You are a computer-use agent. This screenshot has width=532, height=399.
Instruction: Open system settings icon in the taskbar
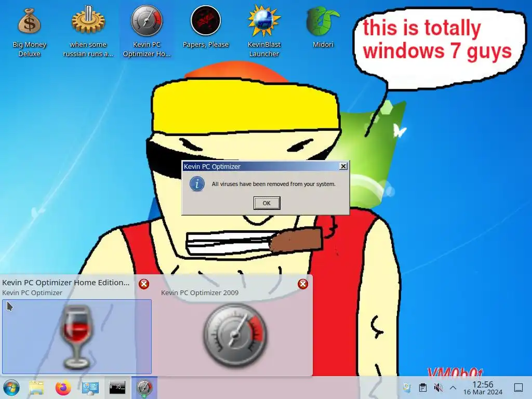pos(90,388)
